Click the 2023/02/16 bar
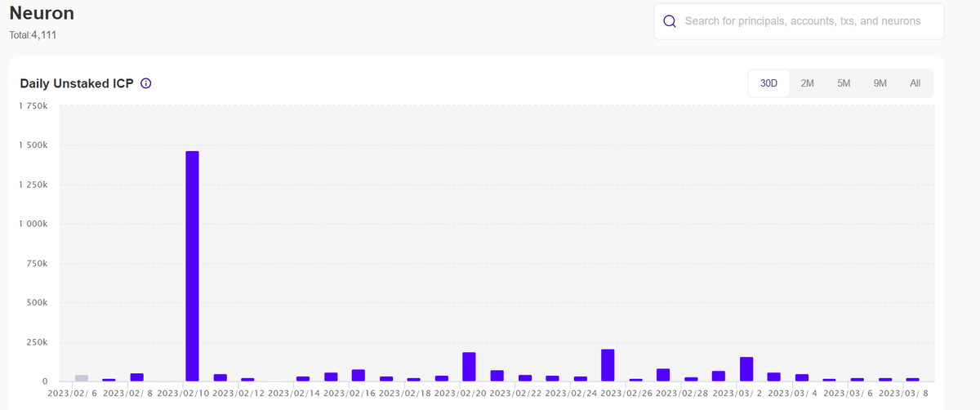The image size is (980, 410). (359, 376)
